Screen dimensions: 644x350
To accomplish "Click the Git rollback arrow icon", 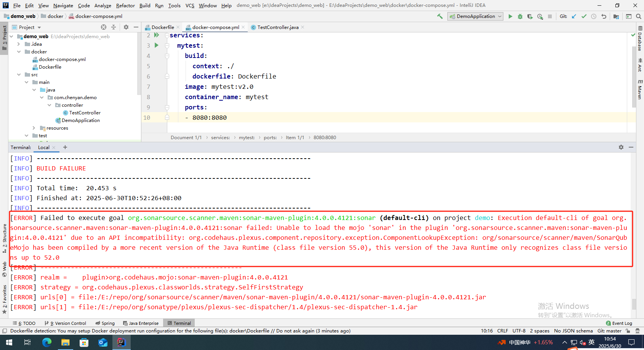I will pos(604,16).
